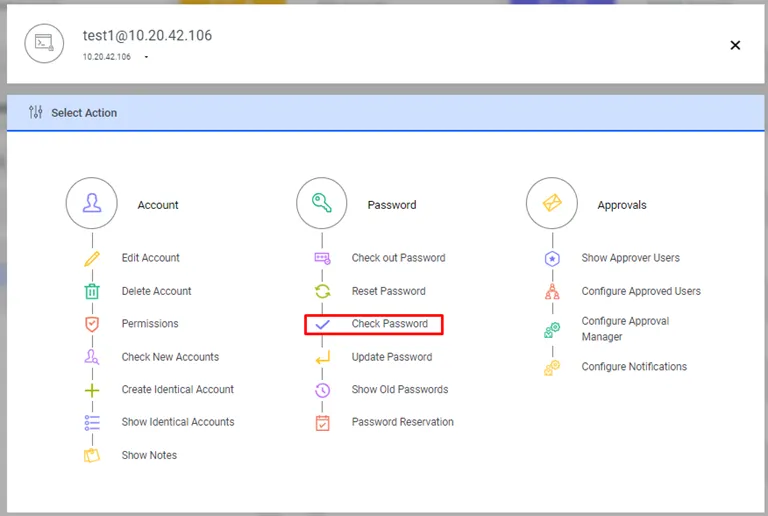The image size is (768, 516).
Task: Click the yellow gears icon for Configure Notifications
Action: coord(552,368)
